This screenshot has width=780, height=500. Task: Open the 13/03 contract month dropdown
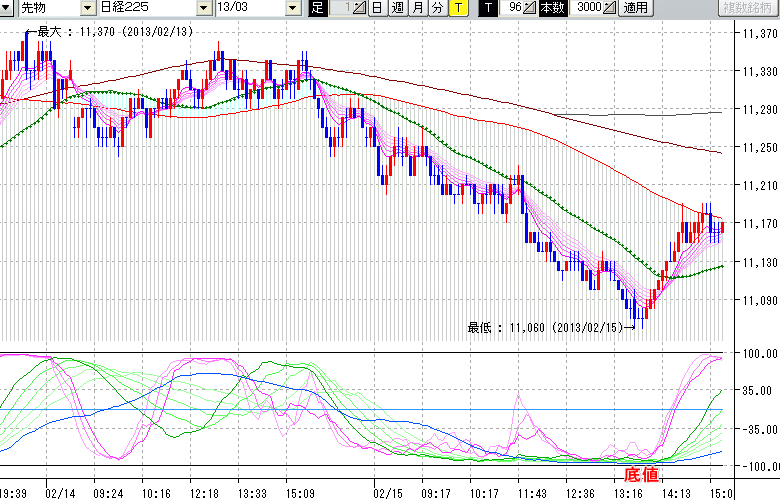[x=292, y=8]
